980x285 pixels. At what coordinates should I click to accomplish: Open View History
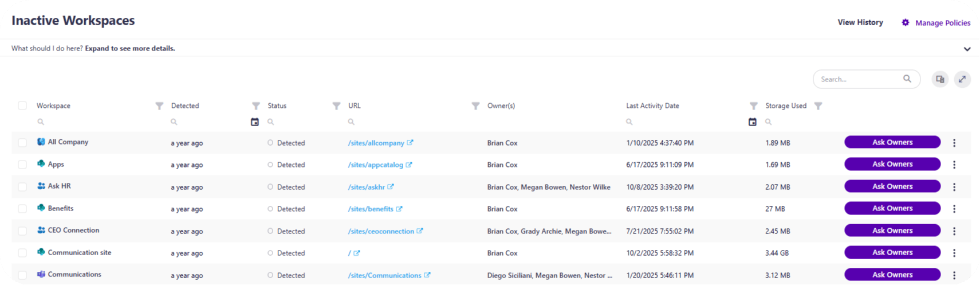(x=860, y=22)
